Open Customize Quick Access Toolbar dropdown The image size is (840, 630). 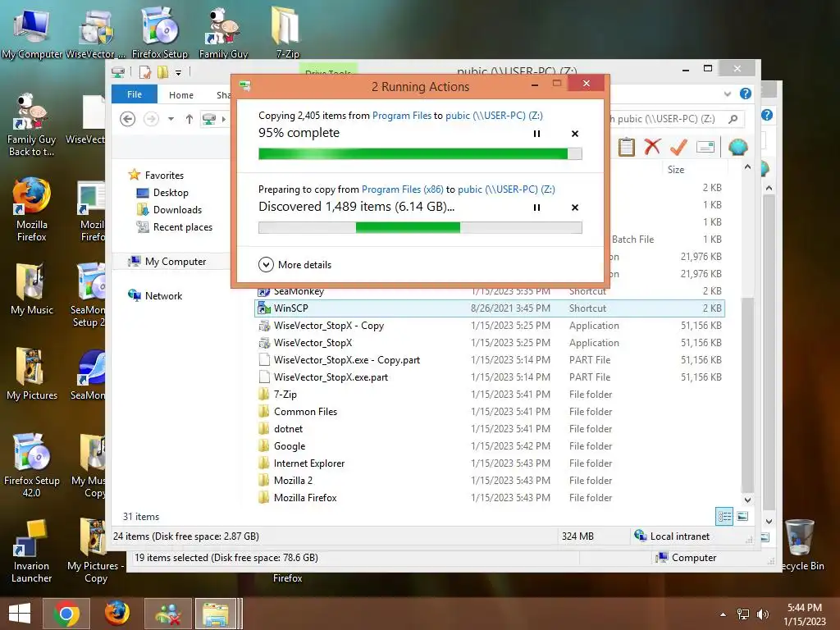[x=178, y=72]
